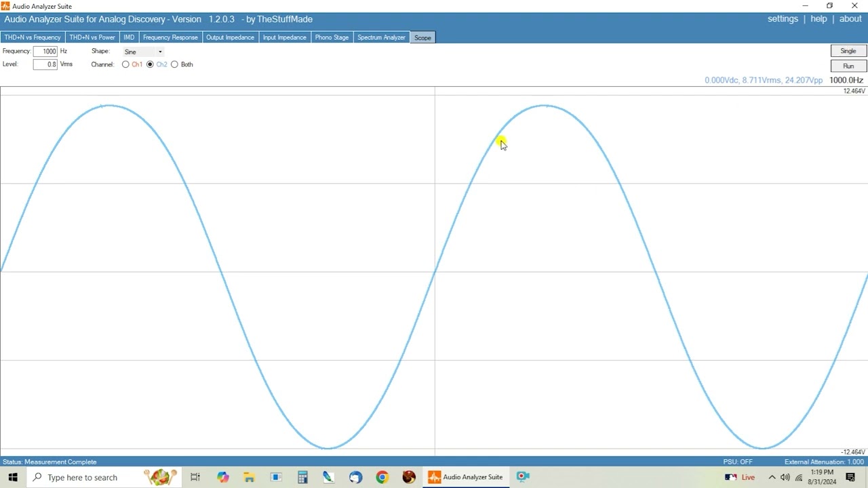Switch to Input Impedance tab

(285, 37)
